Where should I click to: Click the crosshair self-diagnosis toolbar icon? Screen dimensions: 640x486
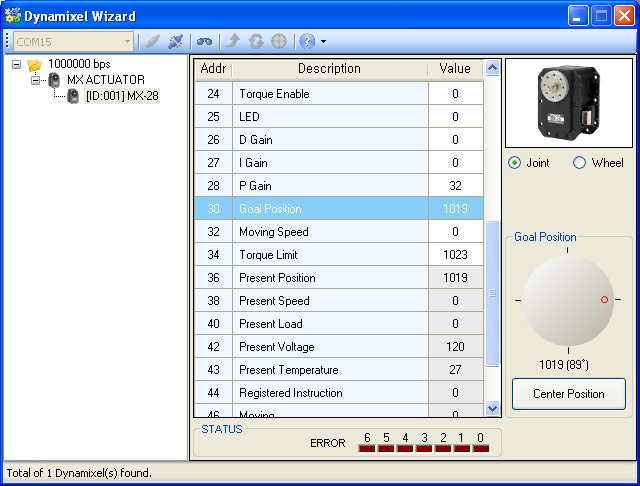click(x=279, y=41)
